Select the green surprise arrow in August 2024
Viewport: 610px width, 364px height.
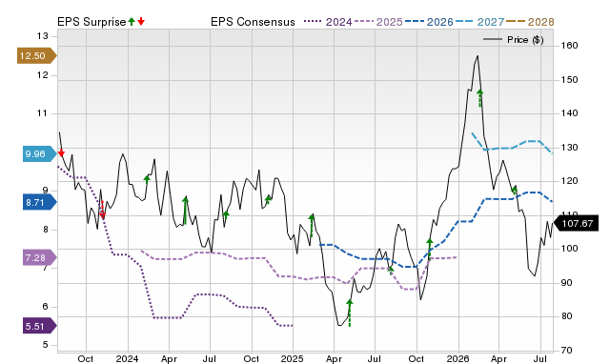tap(226, 214)
